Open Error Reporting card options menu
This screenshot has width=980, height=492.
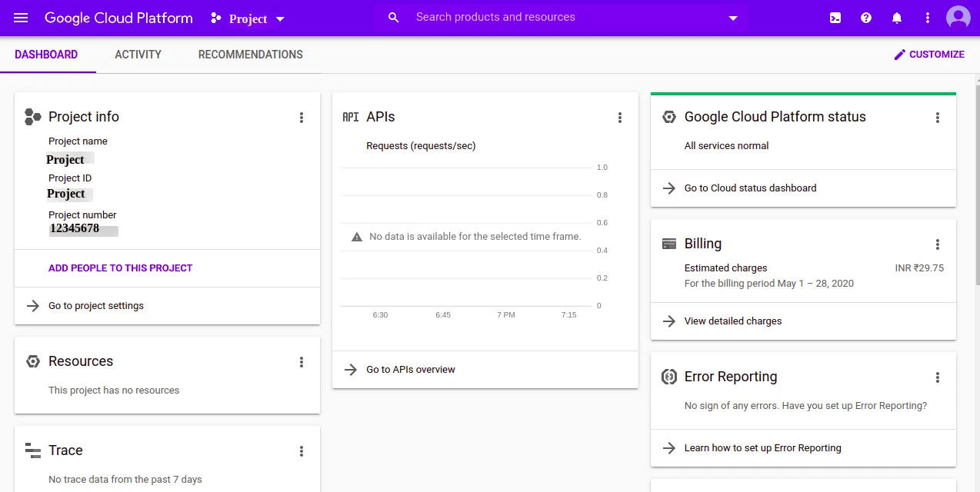click(x=938, y=377)
